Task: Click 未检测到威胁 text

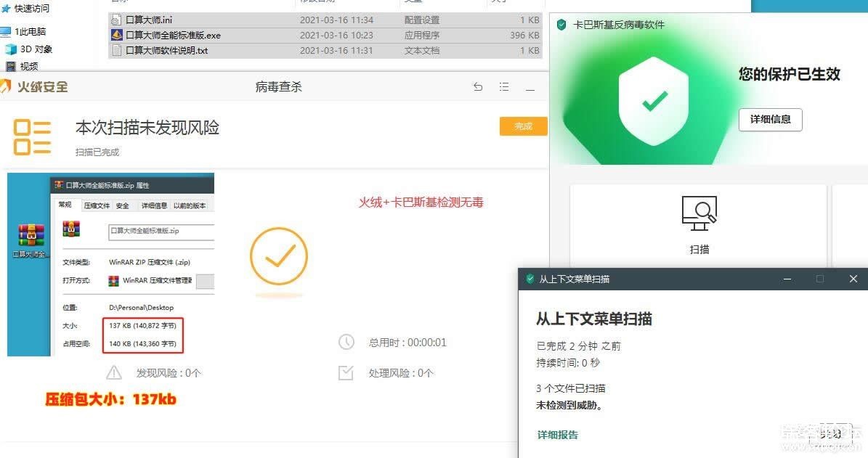Action: pyautogui.click(x=569, y=405)
